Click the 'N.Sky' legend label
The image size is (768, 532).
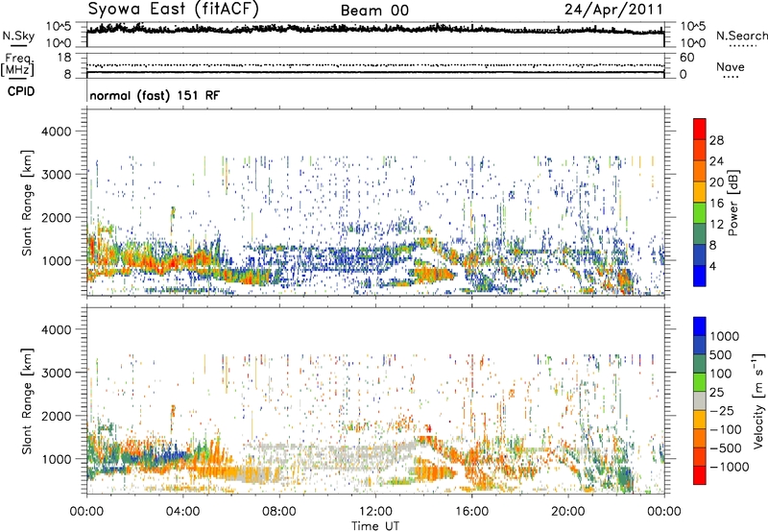click(x=18, y=36)
